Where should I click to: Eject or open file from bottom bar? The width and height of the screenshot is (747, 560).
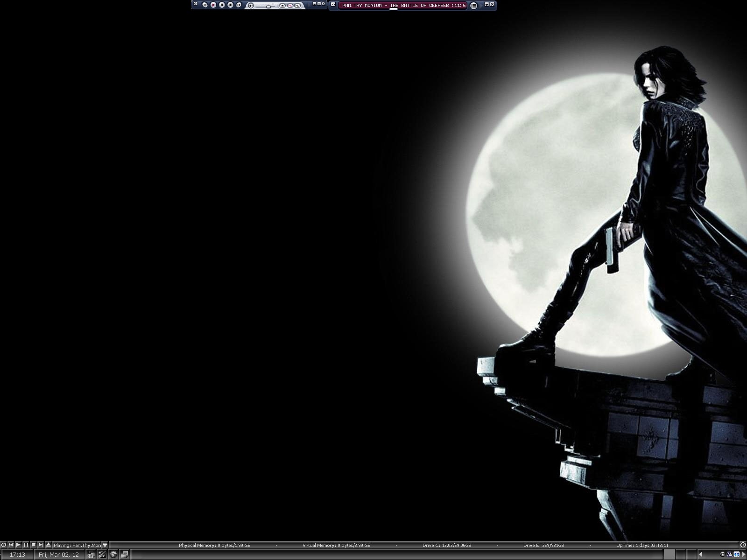pos(48,545)
